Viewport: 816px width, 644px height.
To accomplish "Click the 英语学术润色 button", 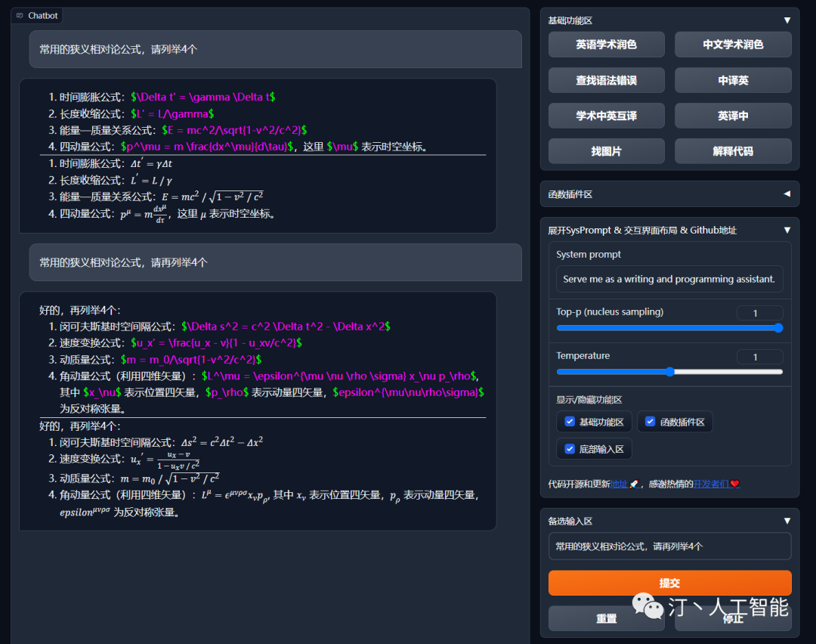I will click(606, 45).
